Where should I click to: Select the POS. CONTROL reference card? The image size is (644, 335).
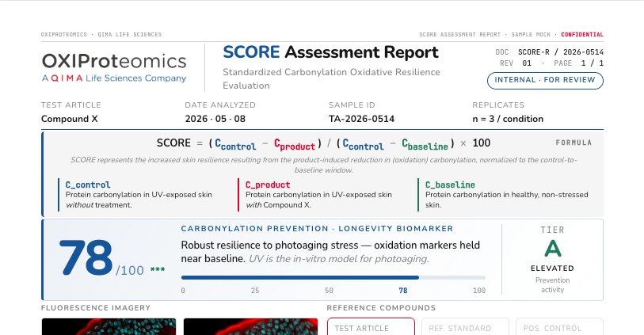[x=559, y=326]
